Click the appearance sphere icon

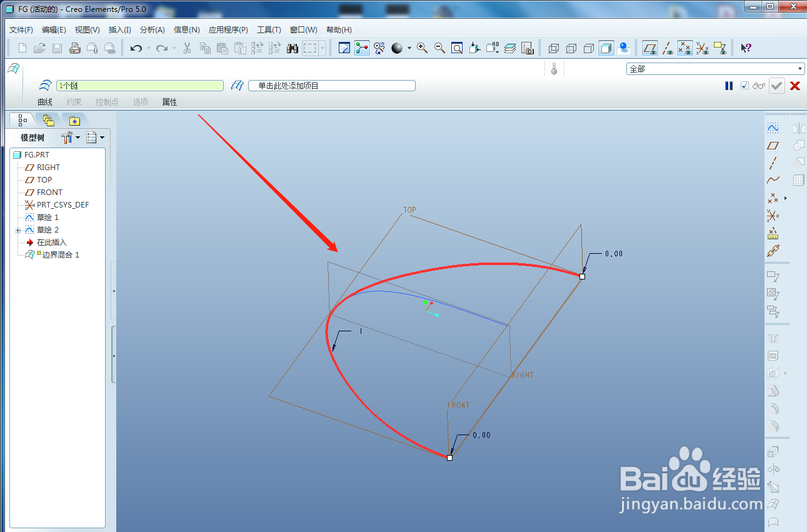397,48
